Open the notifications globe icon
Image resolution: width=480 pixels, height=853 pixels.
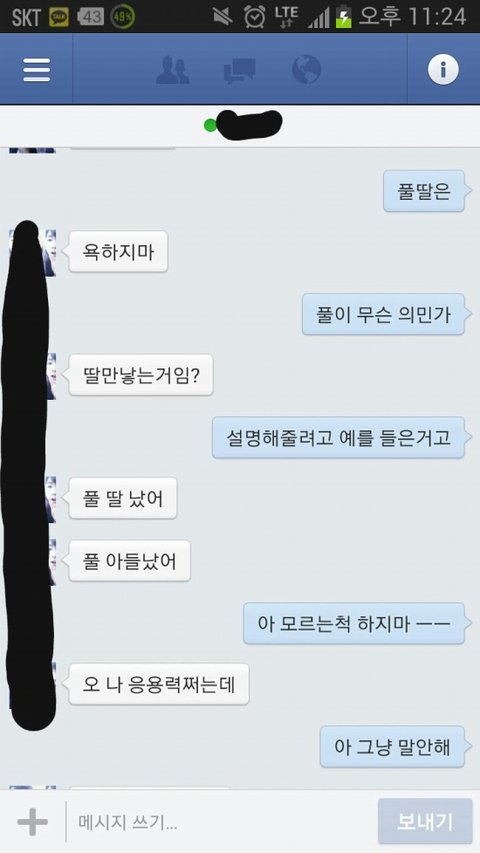[x=306, y=70]
